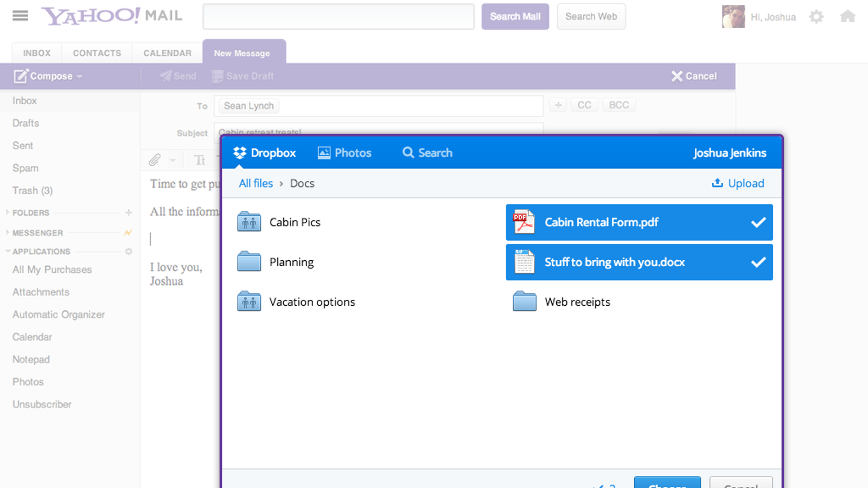
Task: Open the Compose dropdown arrow
Action: [80, 77]
